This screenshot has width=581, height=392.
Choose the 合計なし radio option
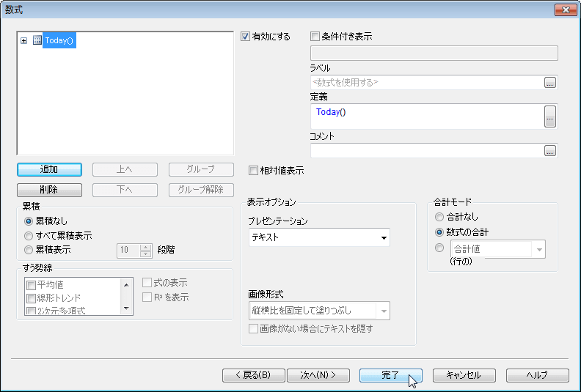pos(439,217)
